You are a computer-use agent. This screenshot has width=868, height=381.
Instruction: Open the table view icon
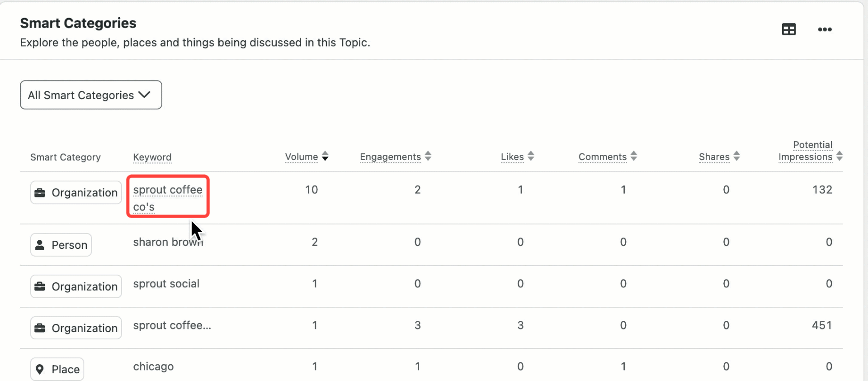coord(789,29)
